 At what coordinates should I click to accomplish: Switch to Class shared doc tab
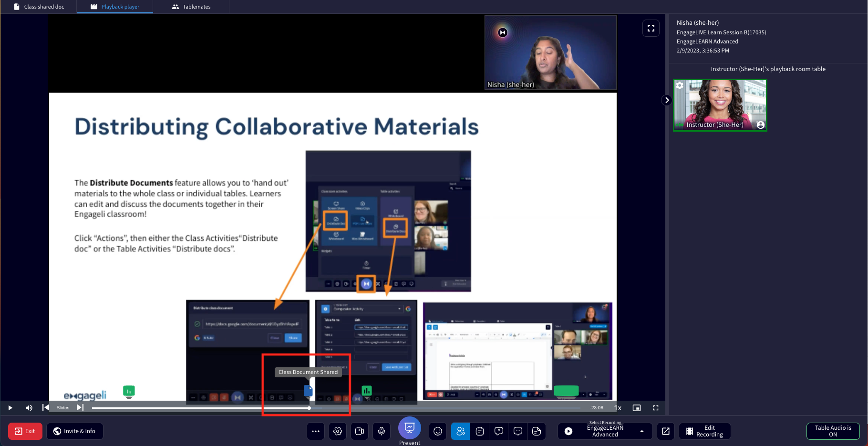click(x=39, y=7)
